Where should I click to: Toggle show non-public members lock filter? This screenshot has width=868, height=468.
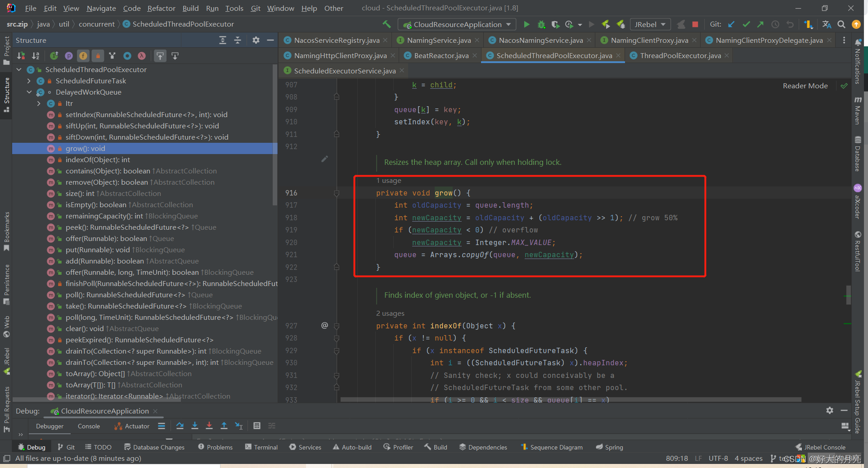98,56
